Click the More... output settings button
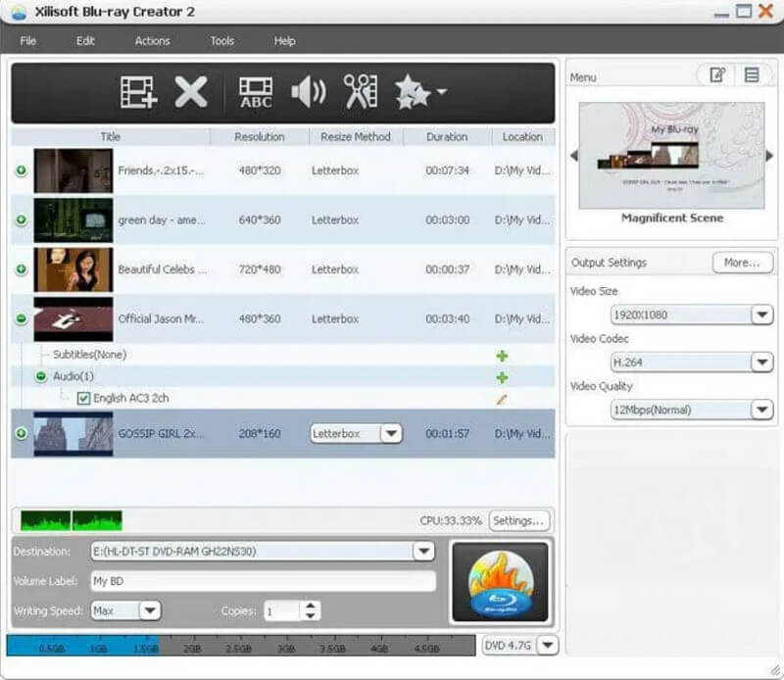Viewport: 784px width, 680px height. (x=743, y=263)
